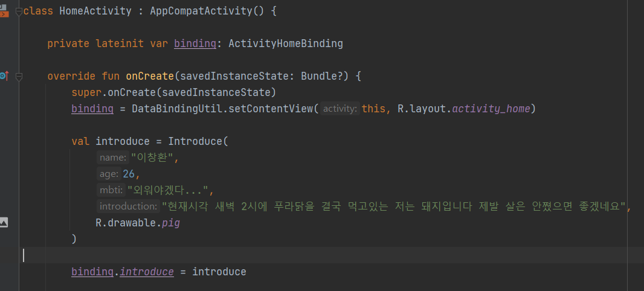Click the 'super' keyword
The image size is (644, 291).
coord(86,92)
